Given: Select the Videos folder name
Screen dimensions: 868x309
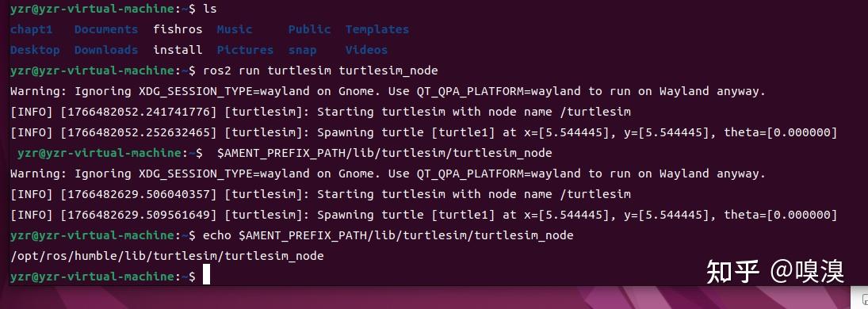Looking at the screenshot, I should coord(366,50).
